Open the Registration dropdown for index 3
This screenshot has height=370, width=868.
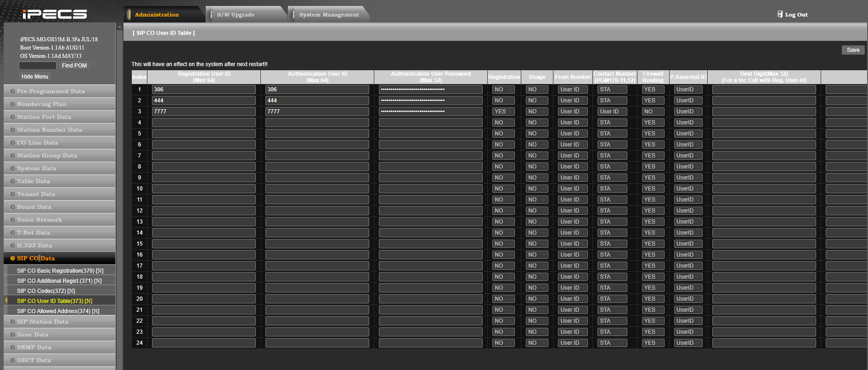(503, 112)
